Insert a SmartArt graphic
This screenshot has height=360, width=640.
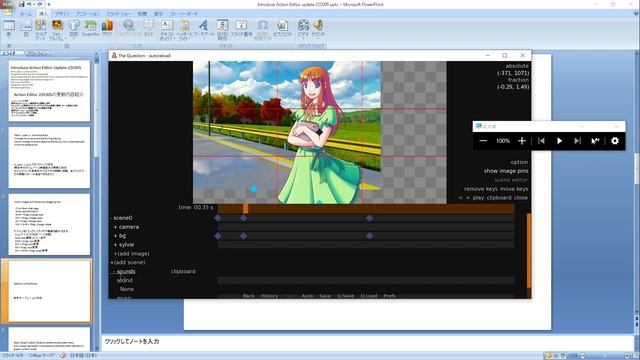click(x=90, y=29)
